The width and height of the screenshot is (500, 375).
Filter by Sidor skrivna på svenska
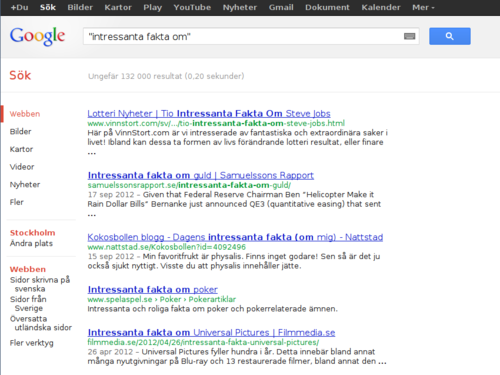point(40,284)
